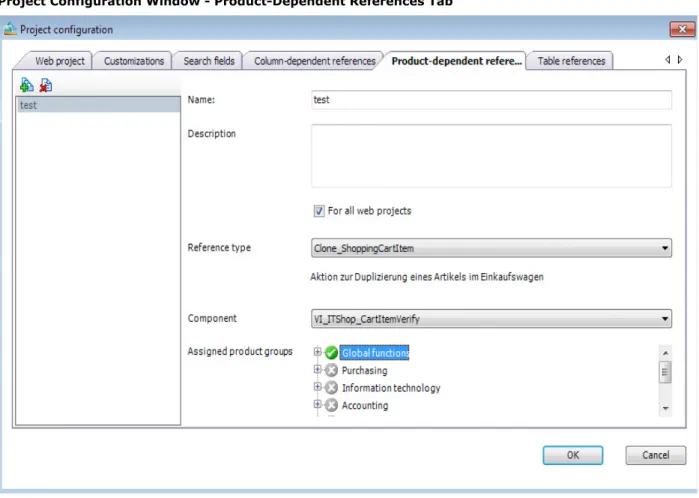Select 'test' entry in left list

pyautogui.click(x=98, y=105)
